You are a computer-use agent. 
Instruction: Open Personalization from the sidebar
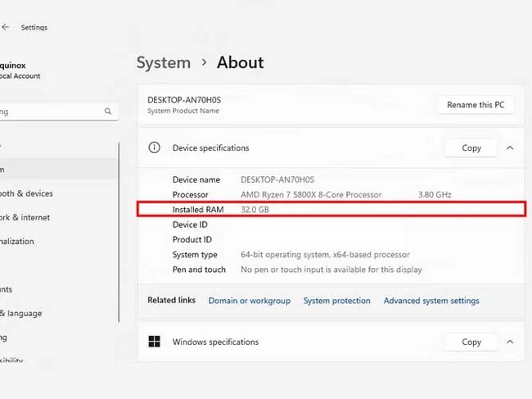(x=17, y=242)
